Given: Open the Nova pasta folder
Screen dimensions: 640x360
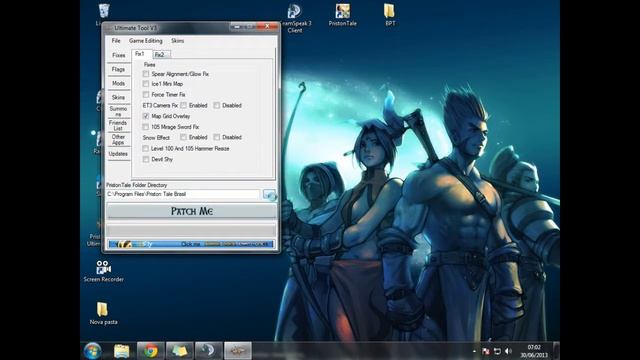Looking at the screenshot, I should pos(103,313).
